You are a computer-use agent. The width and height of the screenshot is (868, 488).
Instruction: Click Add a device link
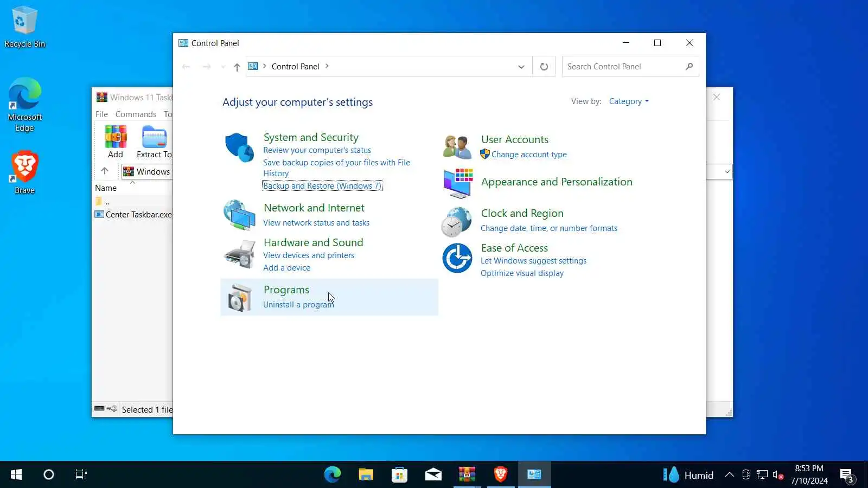point(287,268)
